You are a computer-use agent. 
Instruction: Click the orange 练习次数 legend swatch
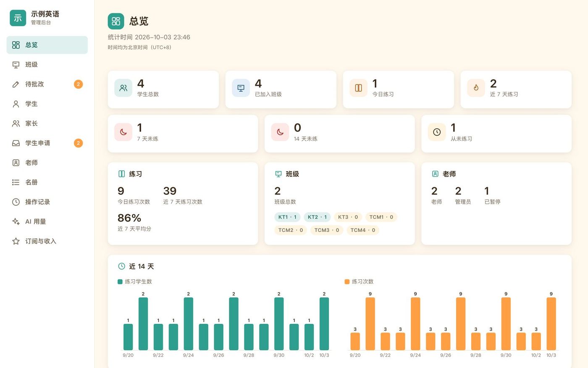347,282
